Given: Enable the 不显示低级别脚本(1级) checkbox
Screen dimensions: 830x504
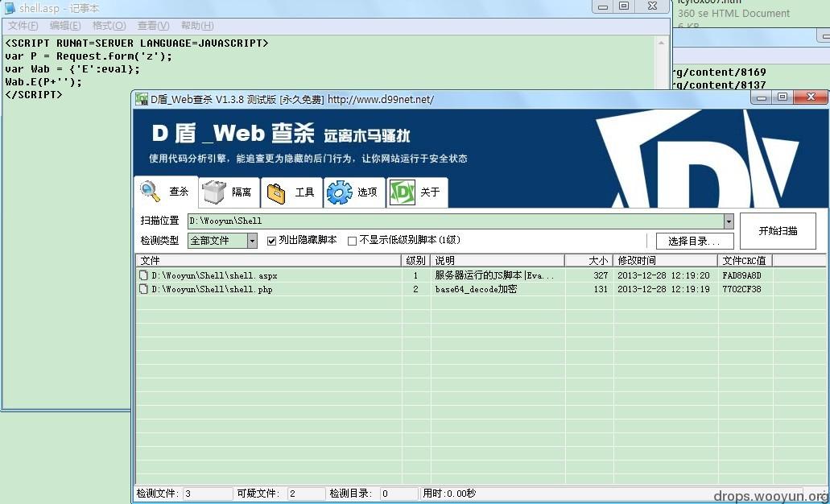Looking at the screenshot, I should pyautogui.click(x=352, y=241).
